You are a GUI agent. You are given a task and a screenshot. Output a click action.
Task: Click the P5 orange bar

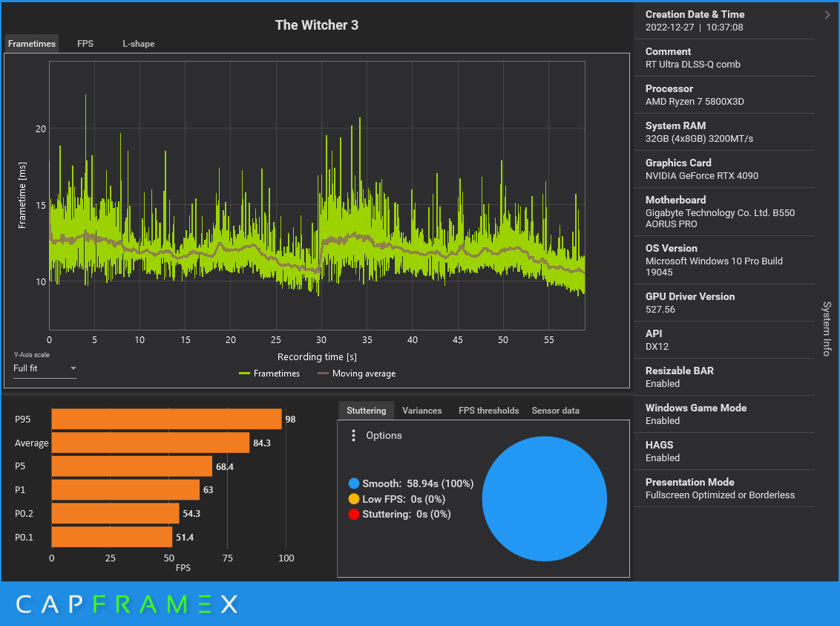pyautogui.click(x=132, y=466)
